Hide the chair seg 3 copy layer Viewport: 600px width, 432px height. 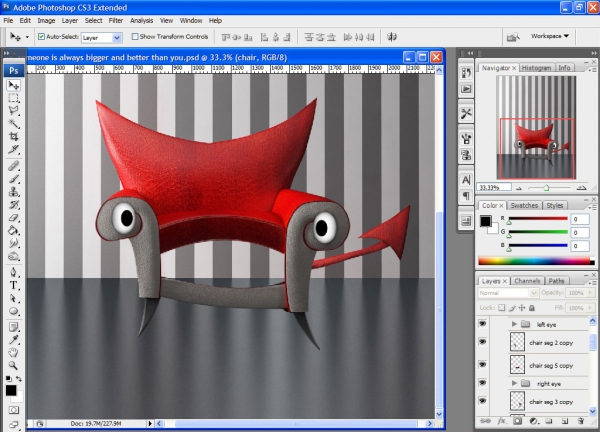483,401
